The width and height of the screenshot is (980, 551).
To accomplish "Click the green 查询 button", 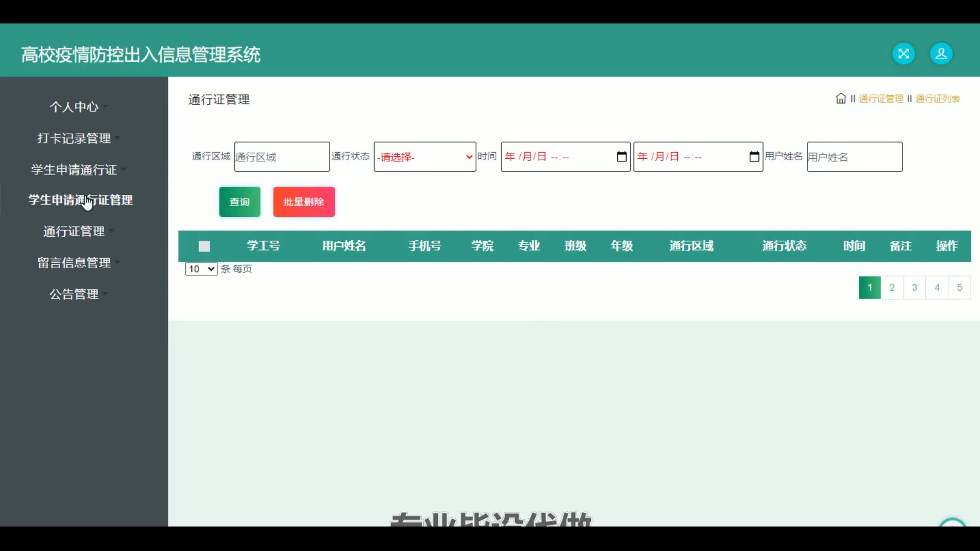I will tap(239, 202).
